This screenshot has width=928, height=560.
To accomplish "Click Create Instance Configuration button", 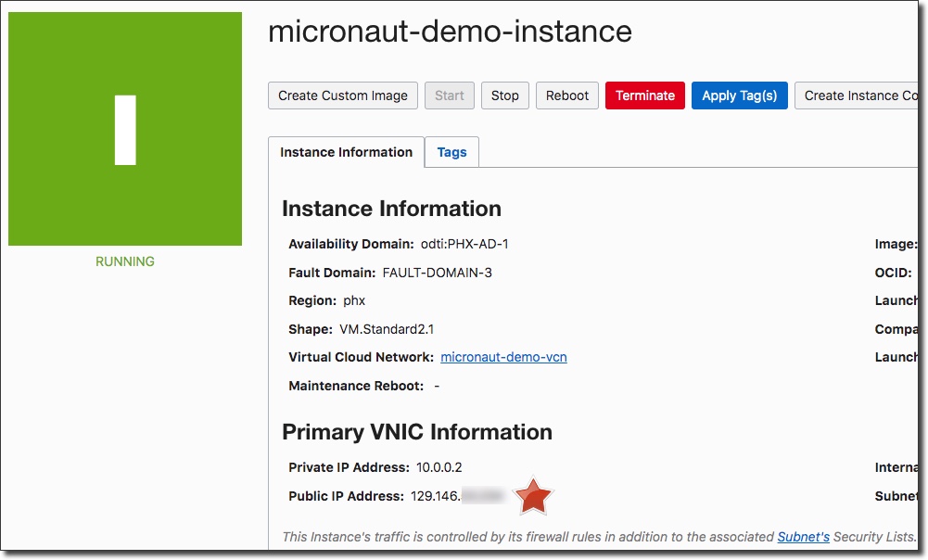I will point(858,95).
